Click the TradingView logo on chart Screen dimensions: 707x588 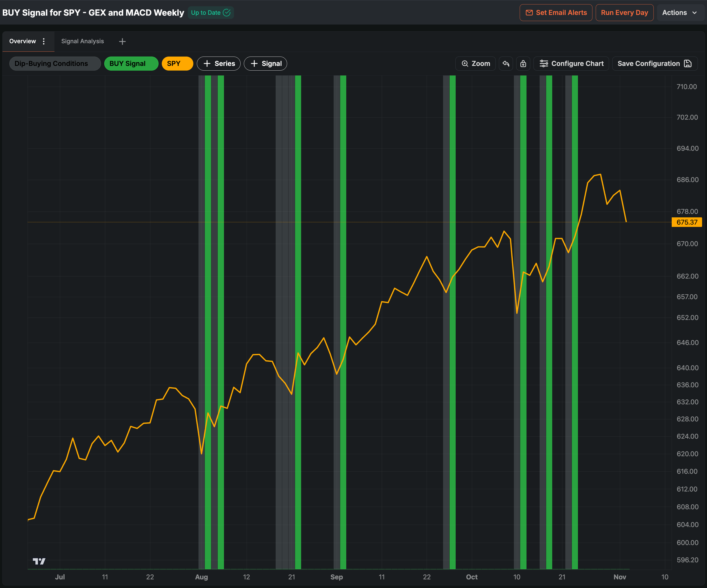(x=39, y=561)
